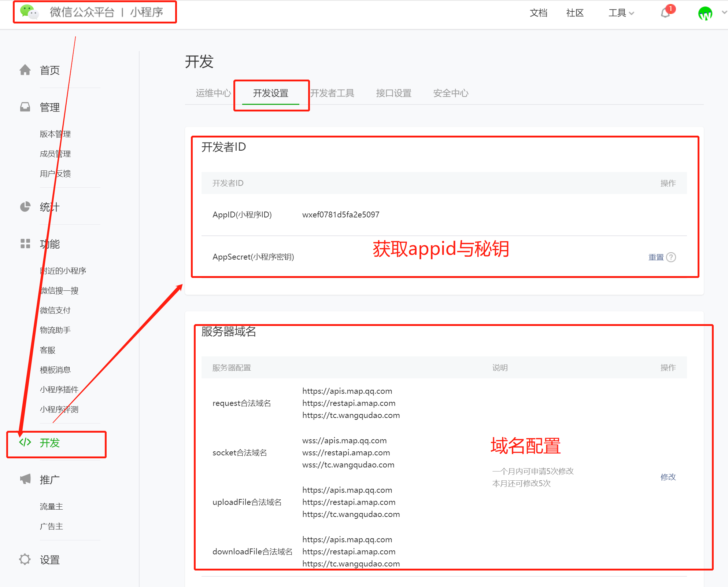The width and height of the screenshot is (728, 587).
Task: Open 微信支付 in the sidebar
Action: click(x=55, y=310)
